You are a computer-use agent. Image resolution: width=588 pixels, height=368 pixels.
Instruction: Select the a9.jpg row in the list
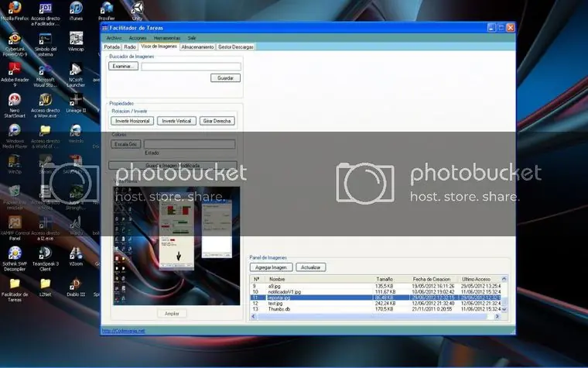click(378, 286)
